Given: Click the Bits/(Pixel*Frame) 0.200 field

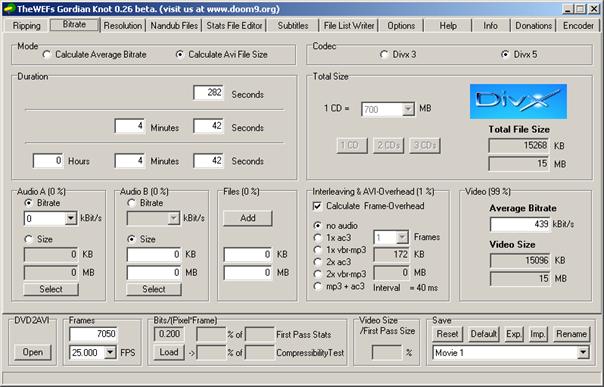Looking at the screenshot, I should pos(169,334).
